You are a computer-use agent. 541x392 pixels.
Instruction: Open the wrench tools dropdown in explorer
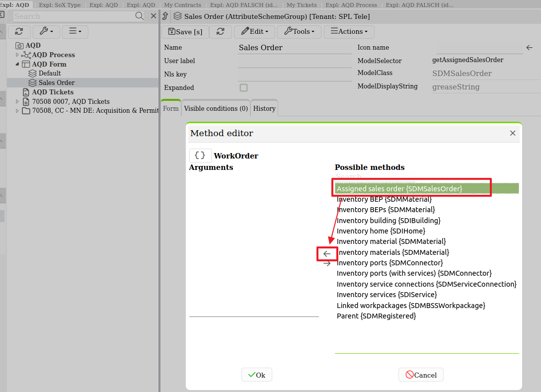(x=47, y=32)
